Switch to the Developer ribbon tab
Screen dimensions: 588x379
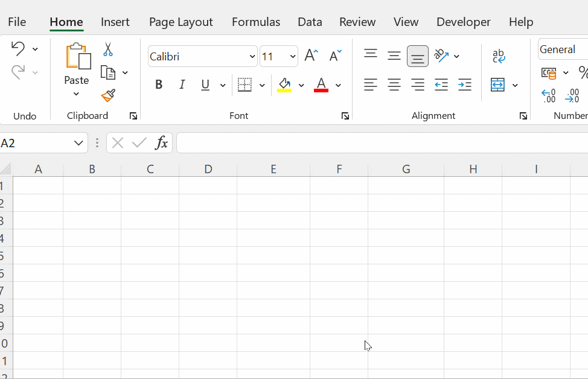click(x=463, y=22)
